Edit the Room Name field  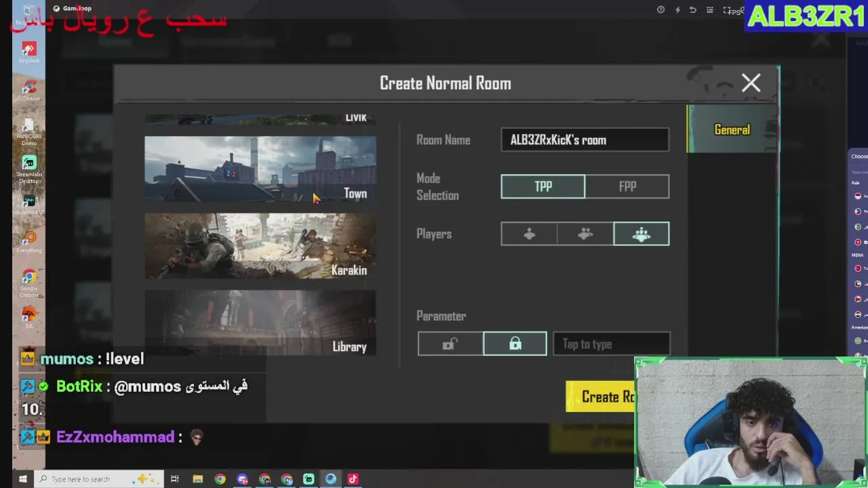click(x=585, y=140)
